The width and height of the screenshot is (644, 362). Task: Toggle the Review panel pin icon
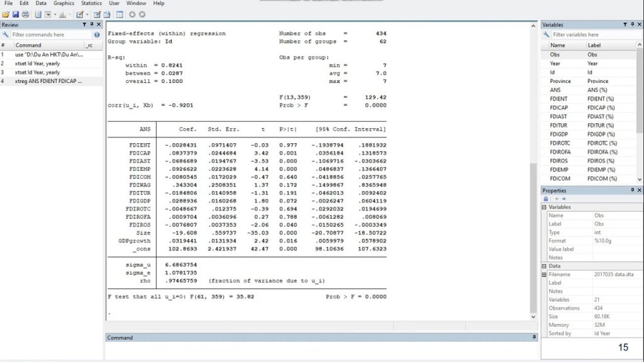92,24
